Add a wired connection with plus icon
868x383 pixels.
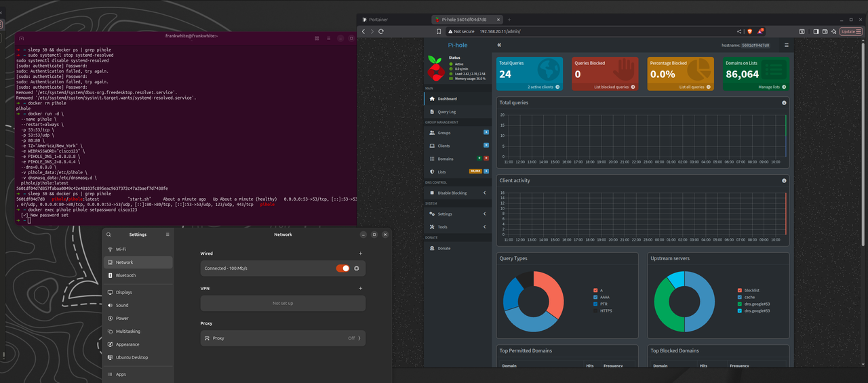pyautogui.click(x=360, y=254)
